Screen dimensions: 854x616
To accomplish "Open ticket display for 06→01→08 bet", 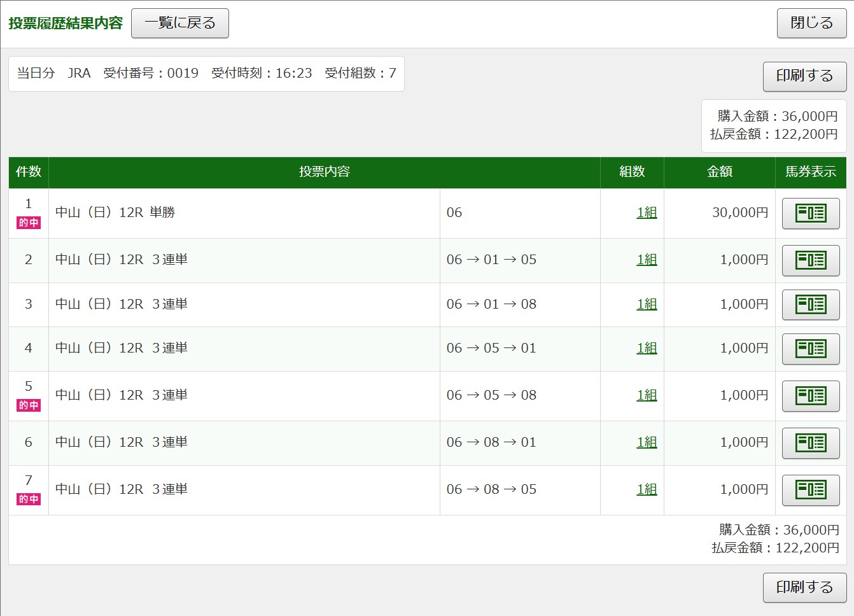I will coord(810,305).
